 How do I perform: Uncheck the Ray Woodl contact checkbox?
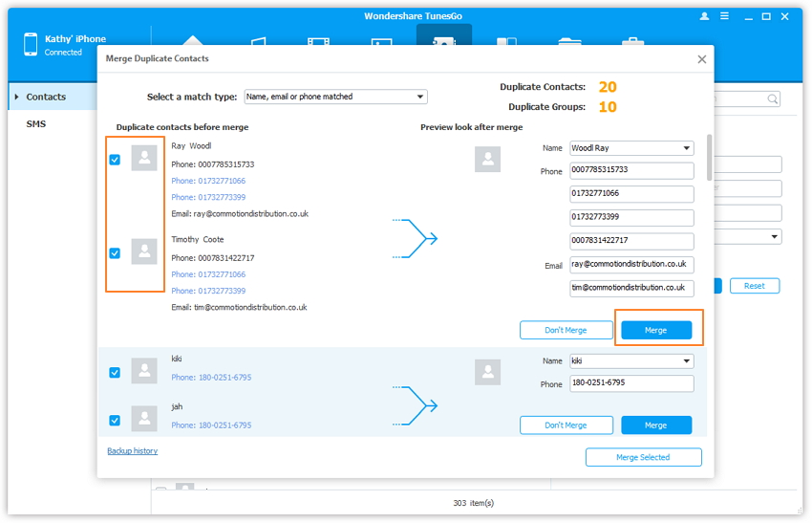coord(115,160)
